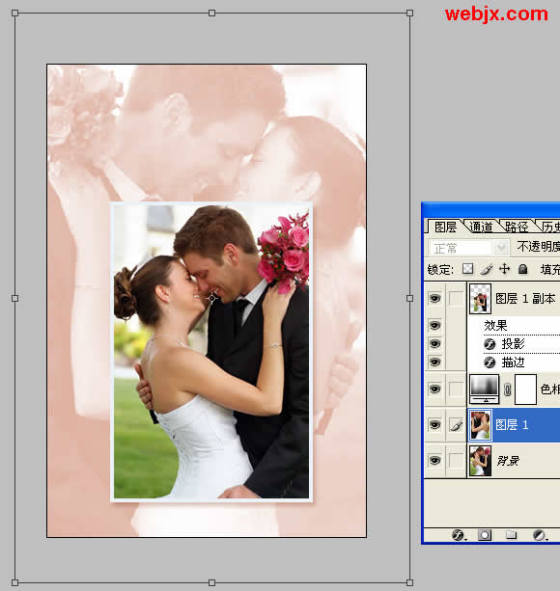Hide all 效果 layer effects
This screenshot has height=591, width=560.
[x=435, y=325]
